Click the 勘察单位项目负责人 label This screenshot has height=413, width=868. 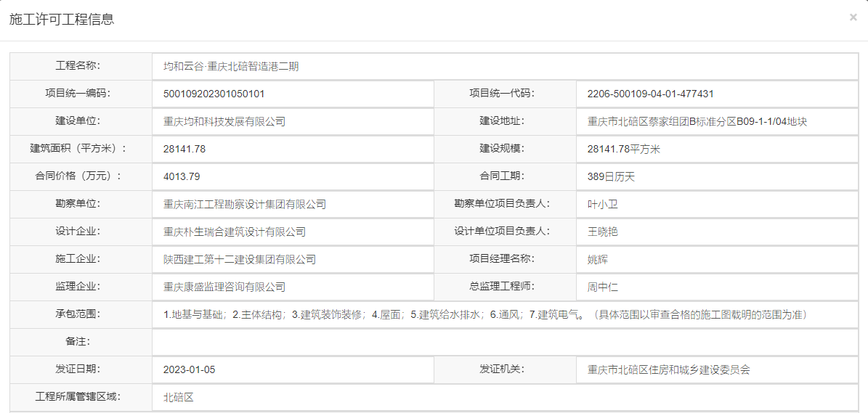(x=501, y=204)
